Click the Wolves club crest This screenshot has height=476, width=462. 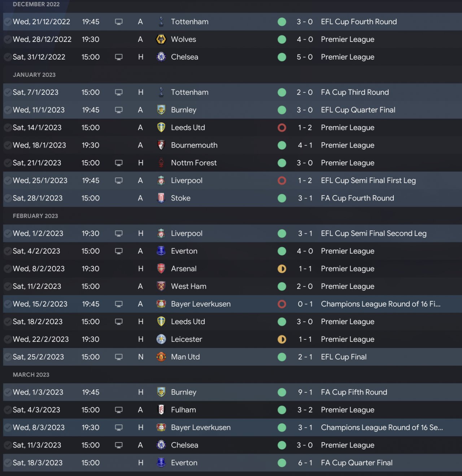click(x=161, y=39)
